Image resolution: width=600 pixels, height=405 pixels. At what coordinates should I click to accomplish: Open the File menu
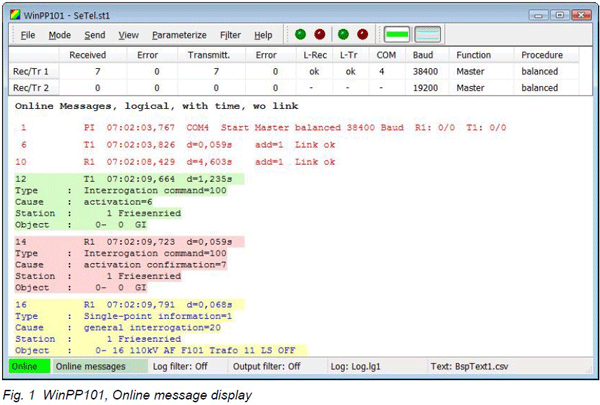pyautogui.click(x=28, y=35)
